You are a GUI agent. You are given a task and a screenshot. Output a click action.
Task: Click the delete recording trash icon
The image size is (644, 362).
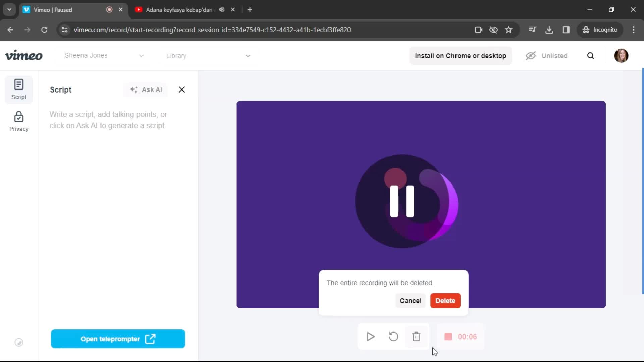[416, 337]
